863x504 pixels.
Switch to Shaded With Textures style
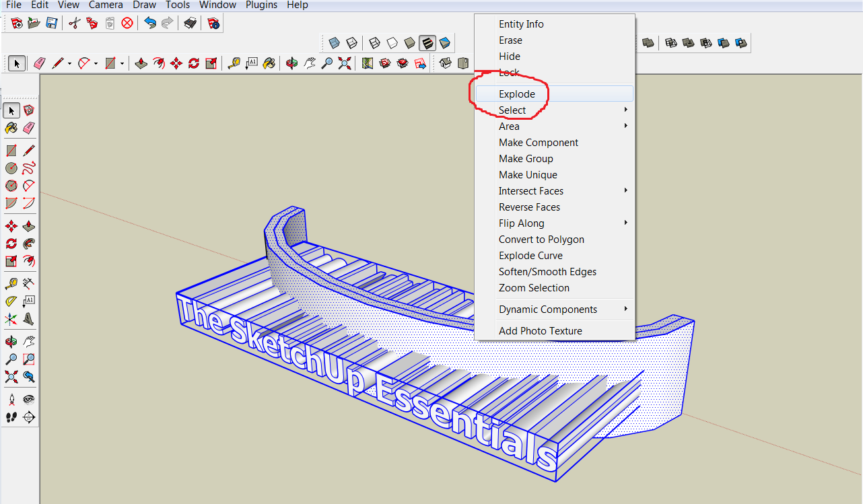(427, 43)
